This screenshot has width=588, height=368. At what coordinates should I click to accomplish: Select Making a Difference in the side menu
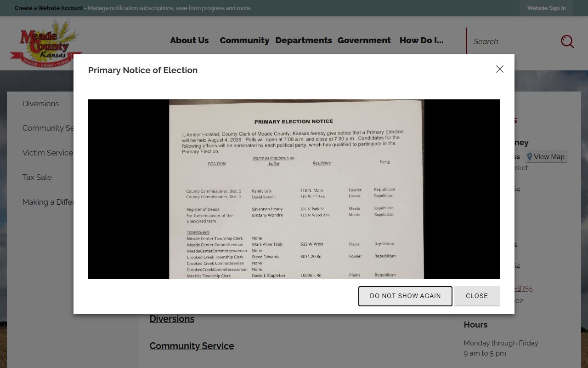(x=48, y=202)
